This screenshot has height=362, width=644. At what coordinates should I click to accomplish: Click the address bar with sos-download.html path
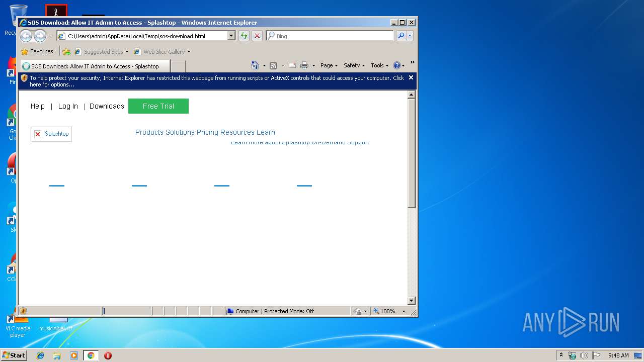(142, 36)
